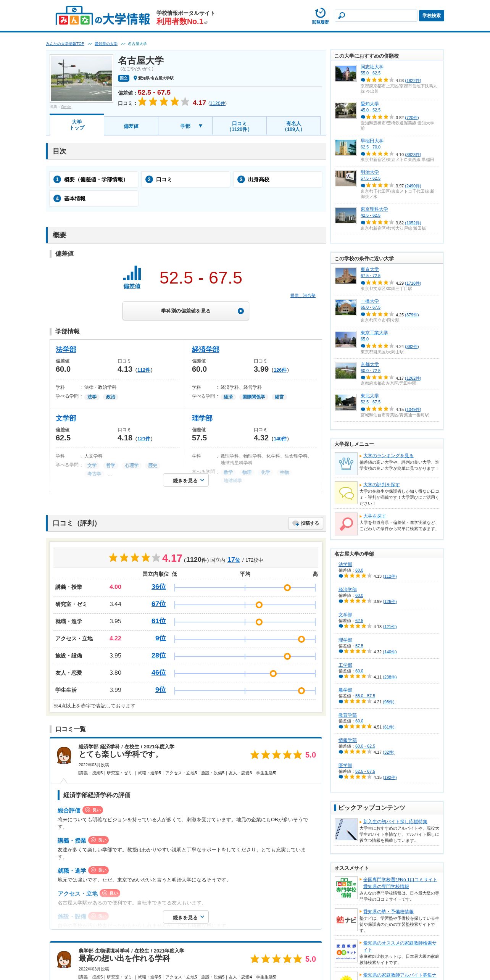490x980 pixels.
Task: Click the 明治大学 thumbnail image
Action: 345,179
